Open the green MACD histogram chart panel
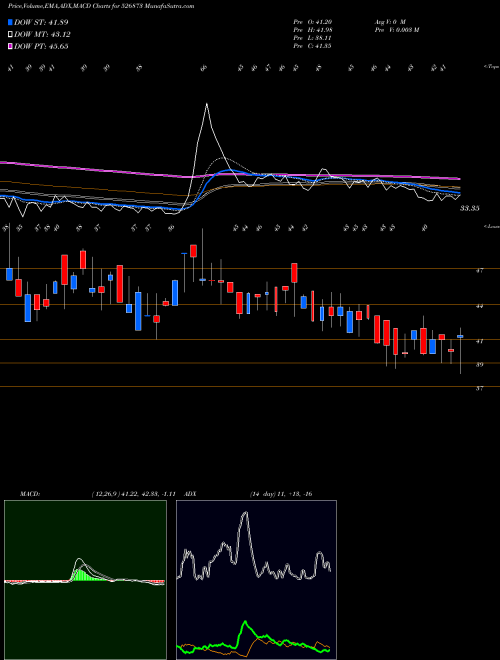 tap(85, 580)
